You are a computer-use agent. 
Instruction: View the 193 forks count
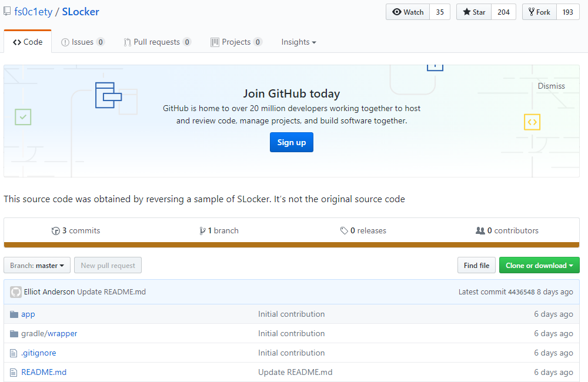pyautogui.click(x=568, y=12)
